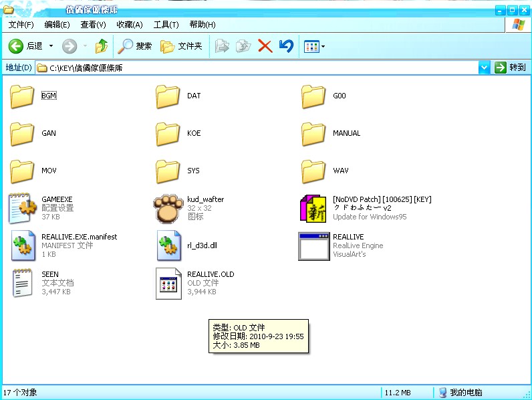
Task: Open the 文件(F) menu
Action: pos(21,25)
